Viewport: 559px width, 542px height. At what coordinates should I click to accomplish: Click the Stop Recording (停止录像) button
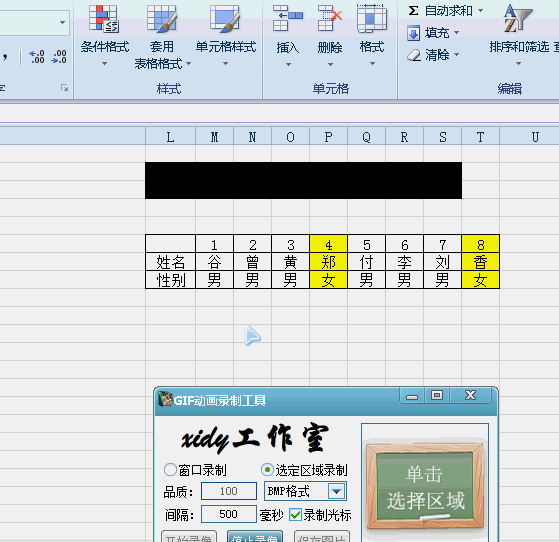pos(255,536)
